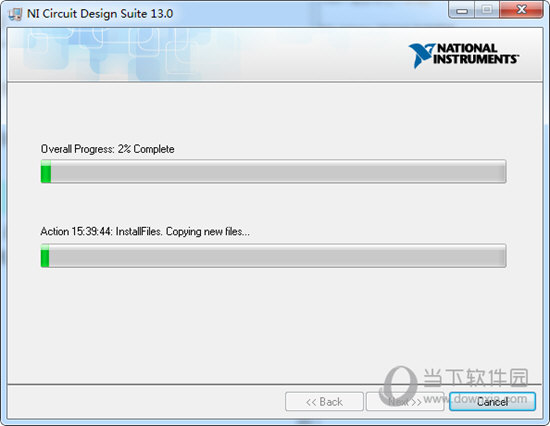Click the disabled Next button
550x426 pixels.
(405, 401)
